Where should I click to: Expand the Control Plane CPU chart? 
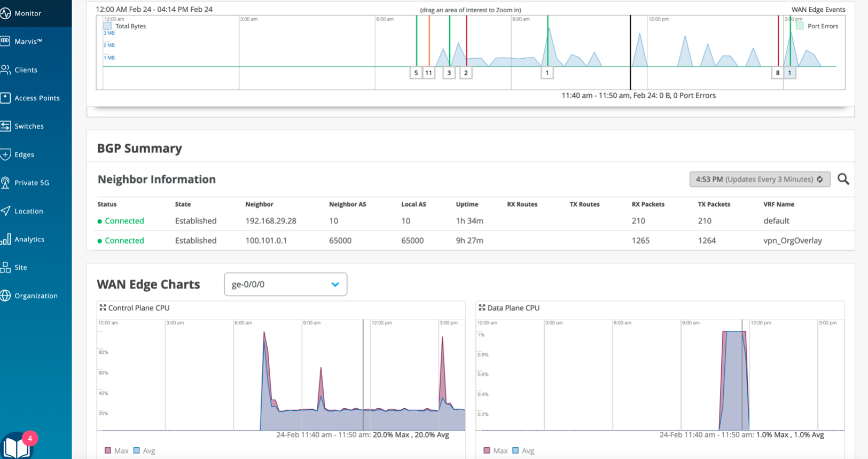click(x=103, y=308)
